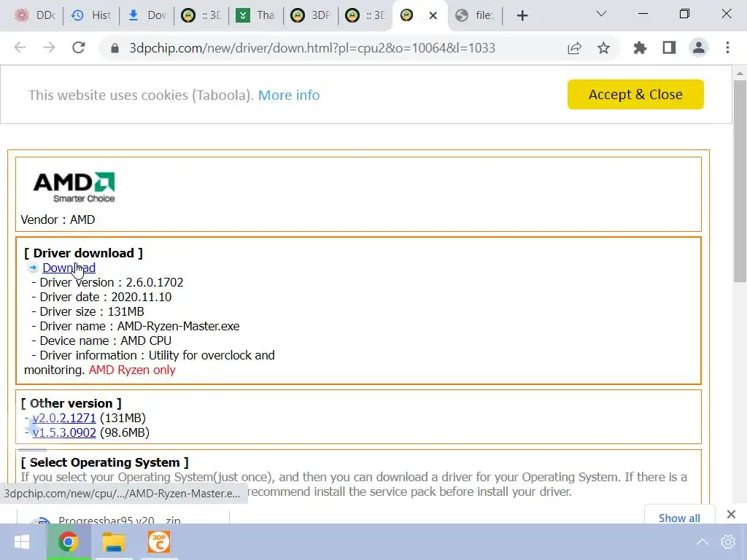
Task: Click the AMD Smarter Choice logo
Action: point(74,187)
